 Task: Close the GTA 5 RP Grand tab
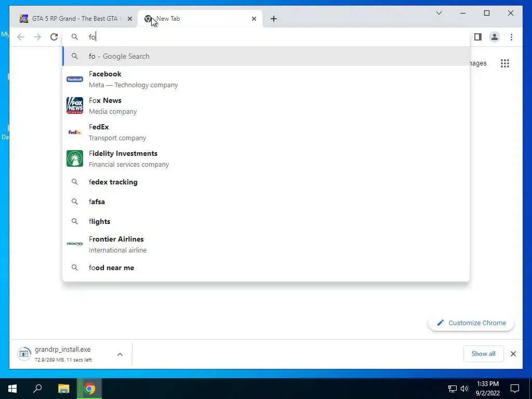click(129, 19)
